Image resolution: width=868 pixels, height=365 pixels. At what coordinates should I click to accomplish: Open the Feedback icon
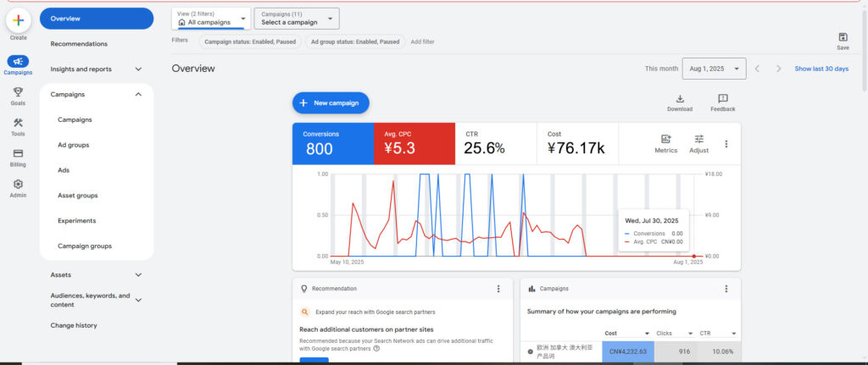click(x=722, y=99)
